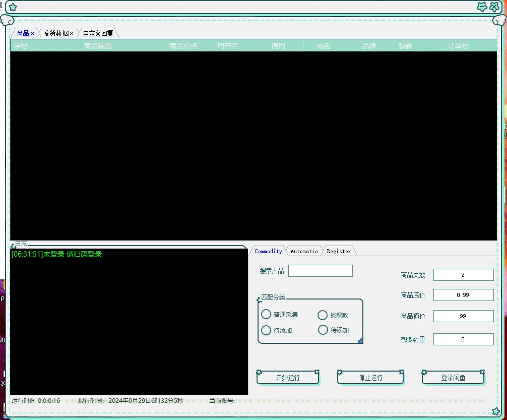The height and width of the screenshot is (420, 507).
Task: Click the 登录闲鱼 login button
Action: 453,378
